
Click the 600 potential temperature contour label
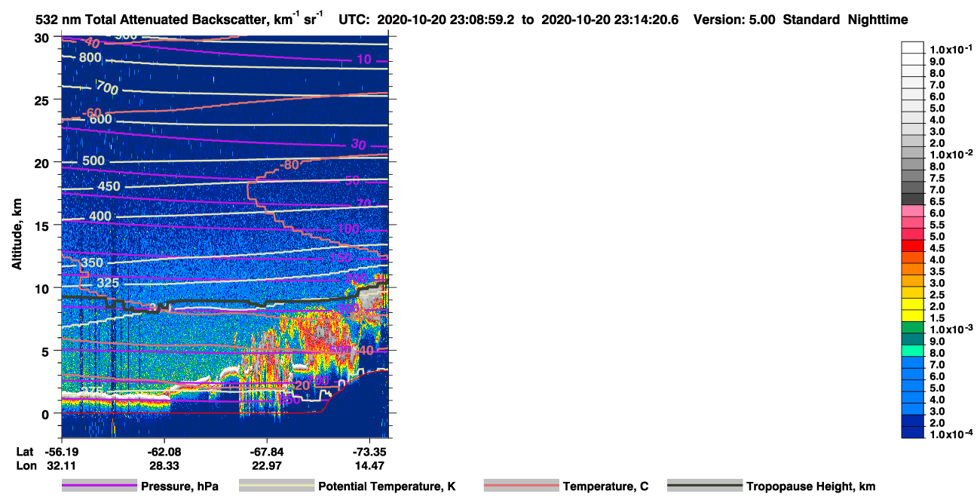point(100,118)
